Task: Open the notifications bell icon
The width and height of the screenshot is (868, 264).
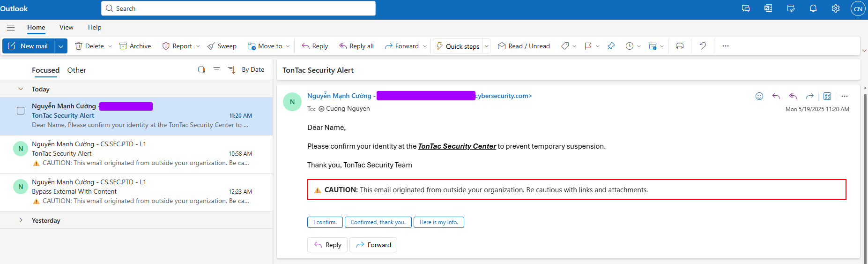Action: point(813,8)
